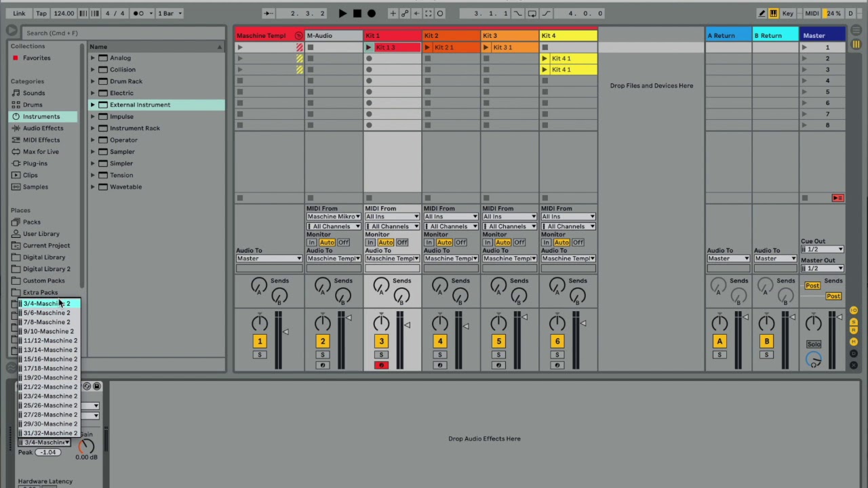Show In/Out section with I-O button
This screenshot has width=868, height=488.
[854, 310]
